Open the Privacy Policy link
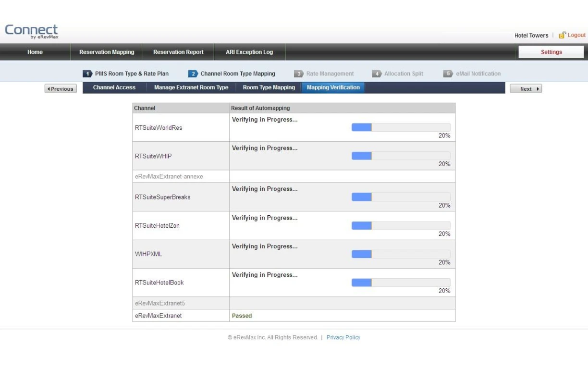The height and width of the screenshot is (369, 588). pyautogui.click(x=343, y=337)
